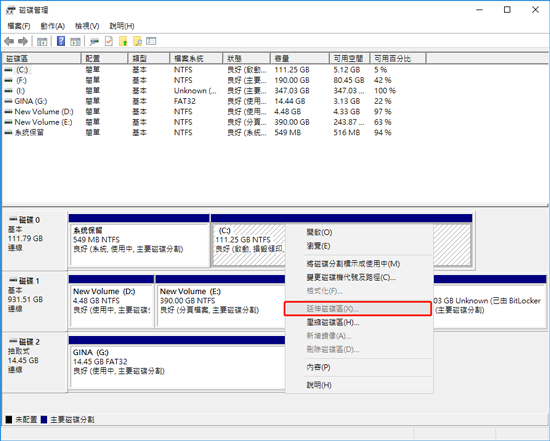The width and height of the screenshot is (550, 441).
Task: Click the drive icon beside 系統保留 list row
Action: click(x=8, y=133)
